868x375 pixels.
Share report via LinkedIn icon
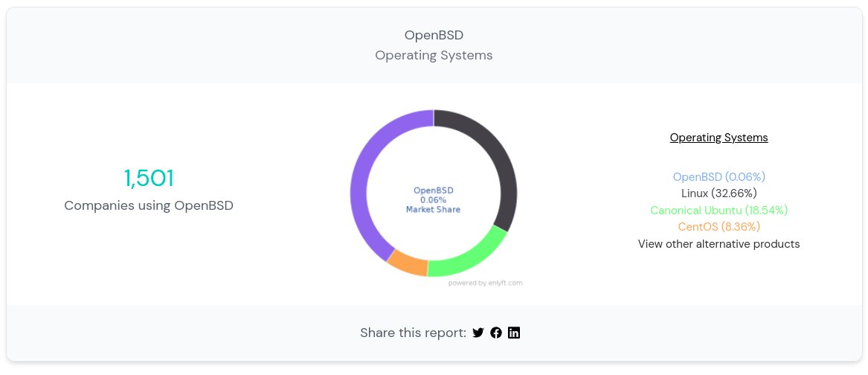pos(514,333)
